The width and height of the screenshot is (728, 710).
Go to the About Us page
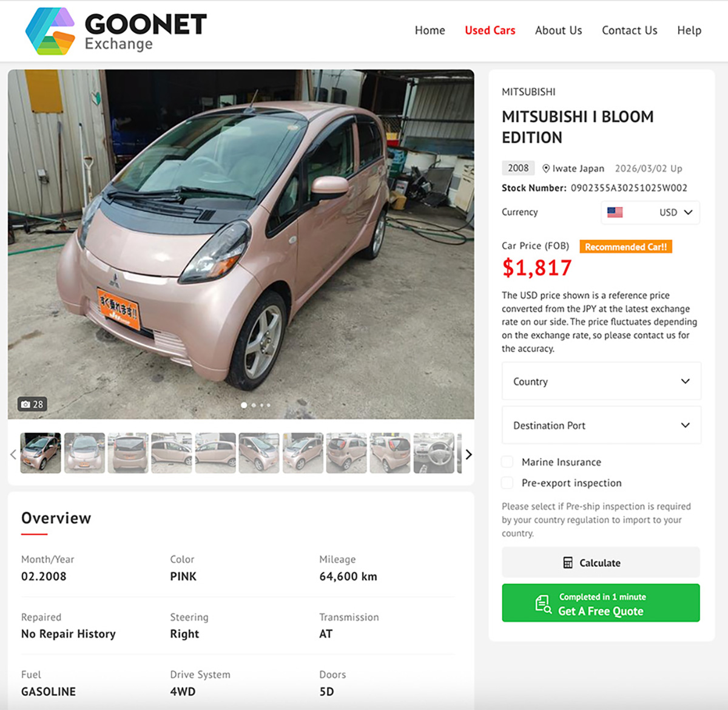point(558,30)
